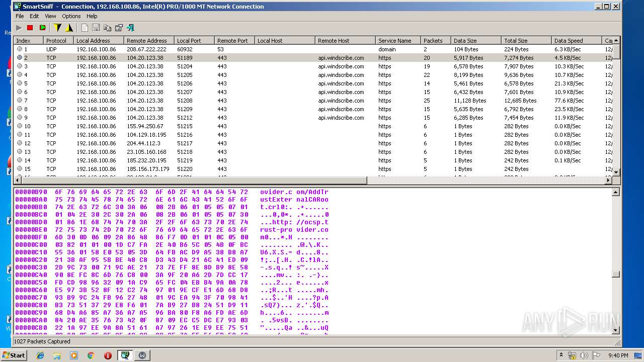Sort by the Index column header
644x362 pixels.
(x=28, y=41)
